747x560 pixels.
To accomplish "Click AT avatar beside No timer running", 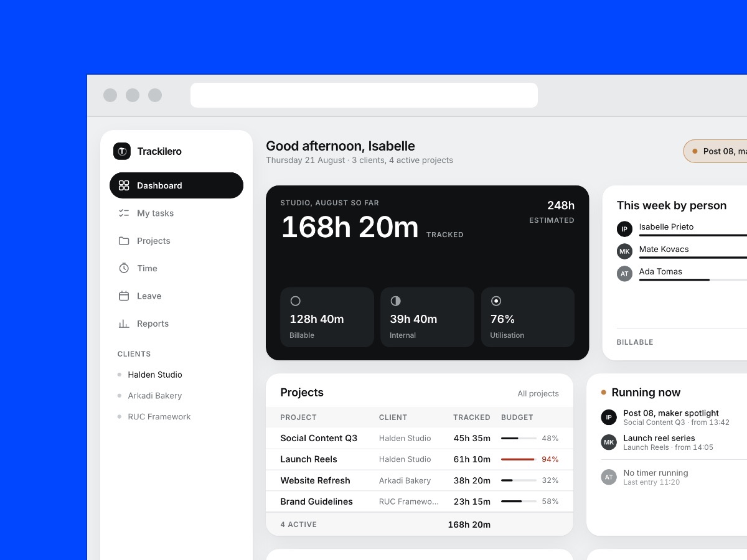I will point(609,477).
